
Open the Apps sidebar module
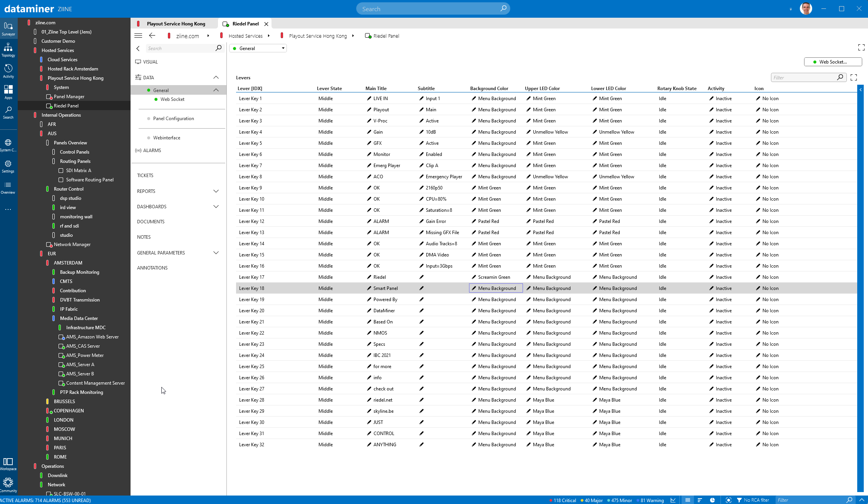tap(8, 92)
